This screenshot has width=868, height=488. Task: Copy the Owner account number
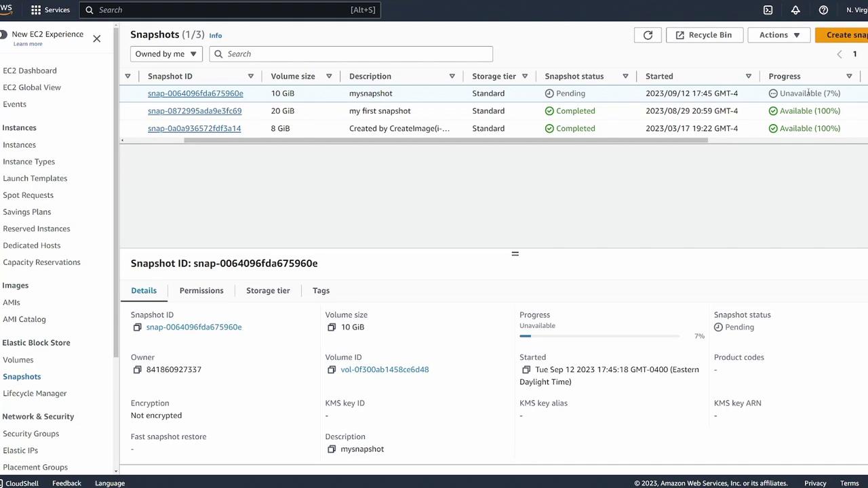click(137, 370)
